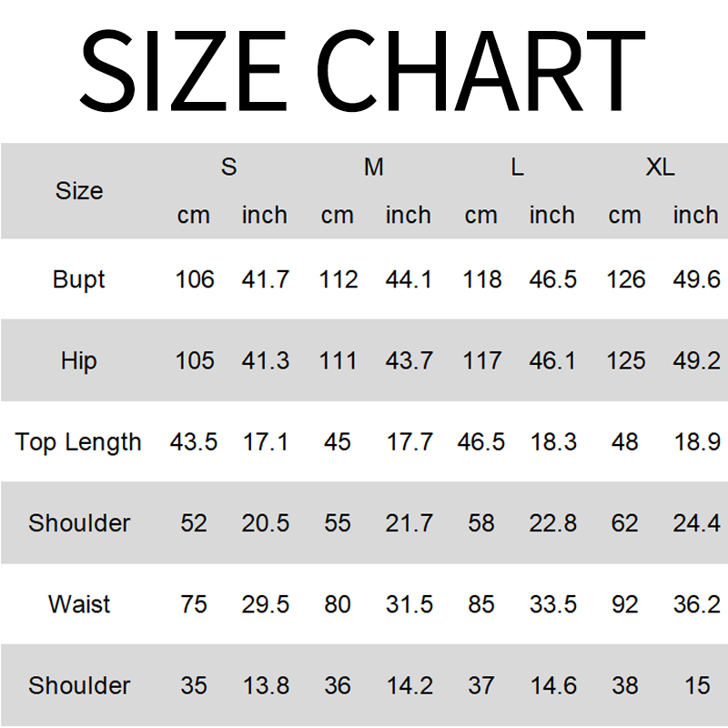Click the cm subheader under S
This screenshot has height=728, width=728.
pyautogui.click(x=194, y=216)
